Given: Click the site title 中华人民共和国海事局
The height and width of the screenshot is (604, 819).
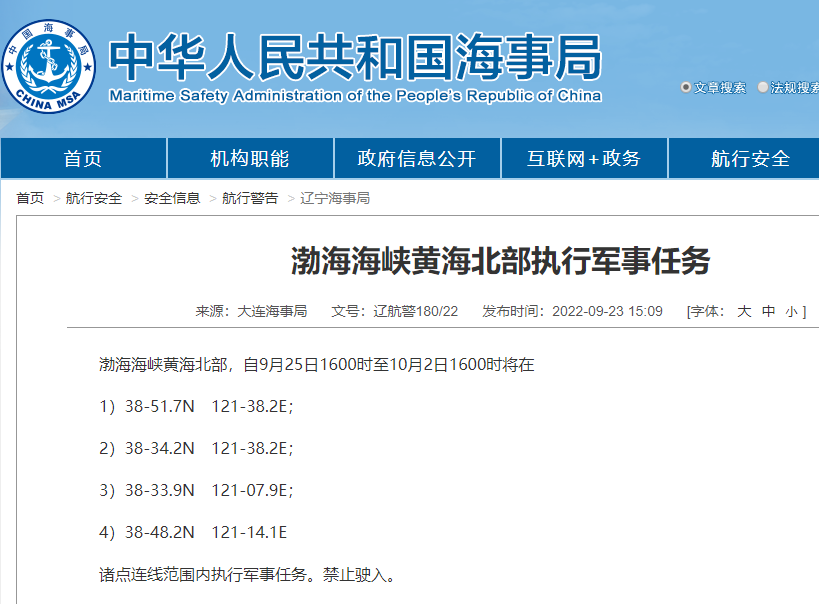Looking at the screenshot, I should coord(355,58).
